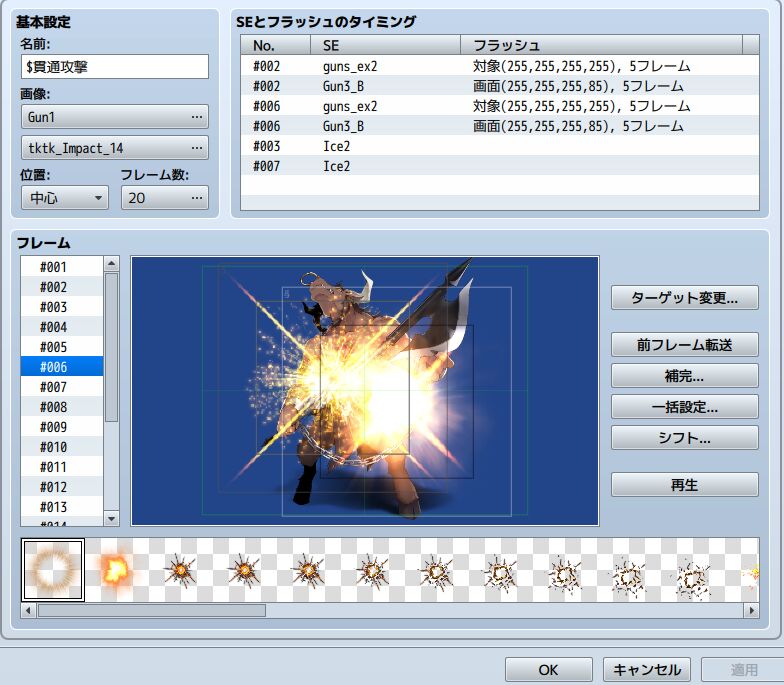Select the ring burst effect thumbnail

[52, 570]
